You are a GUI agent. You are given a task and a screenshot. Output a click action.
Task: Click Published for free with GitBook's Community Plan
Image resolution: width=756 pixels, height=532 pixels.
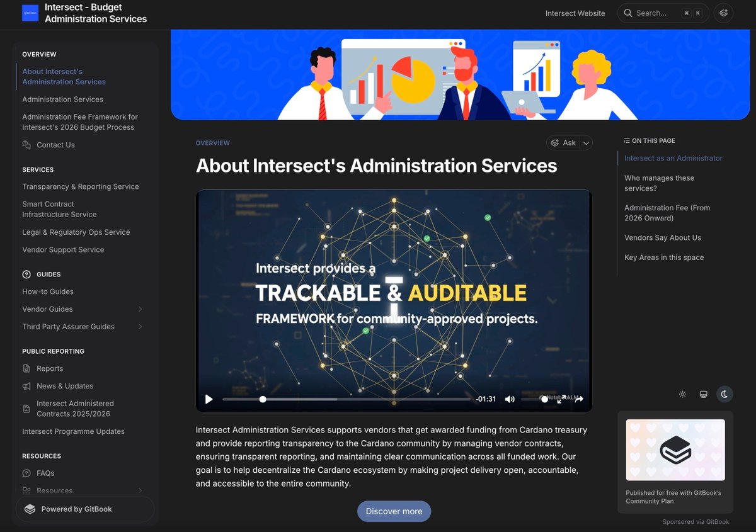(673, 497)
